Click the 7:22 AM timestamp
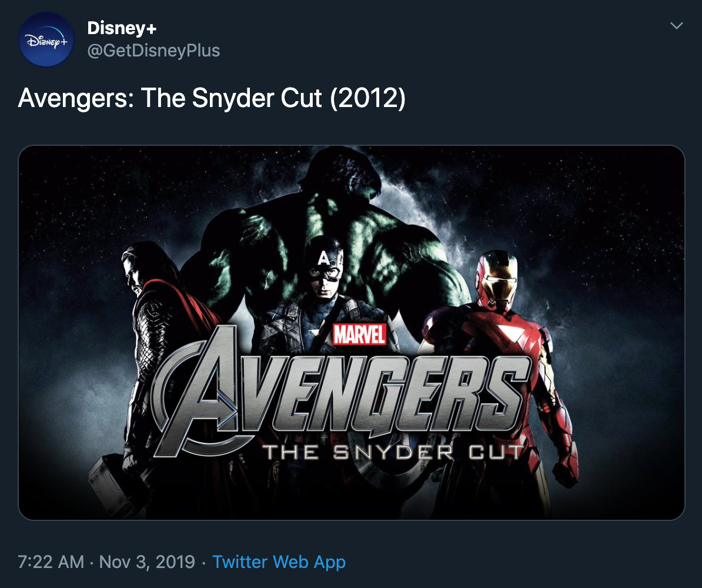 click(x=51, y=562)
